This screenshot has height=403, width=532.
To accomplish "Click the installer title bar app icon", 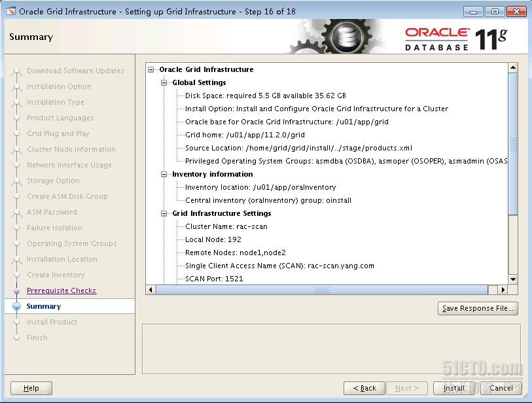I will point(11,11).
